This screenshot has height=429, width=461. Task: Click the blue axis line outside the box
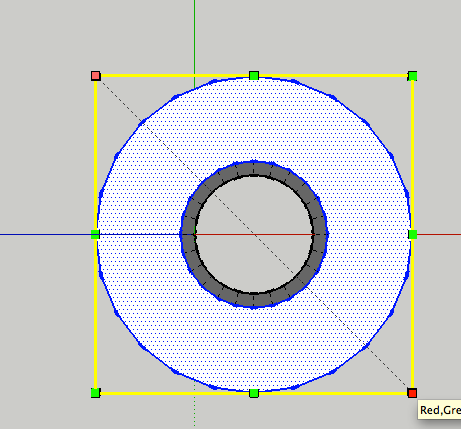click(x=45, y=235)
